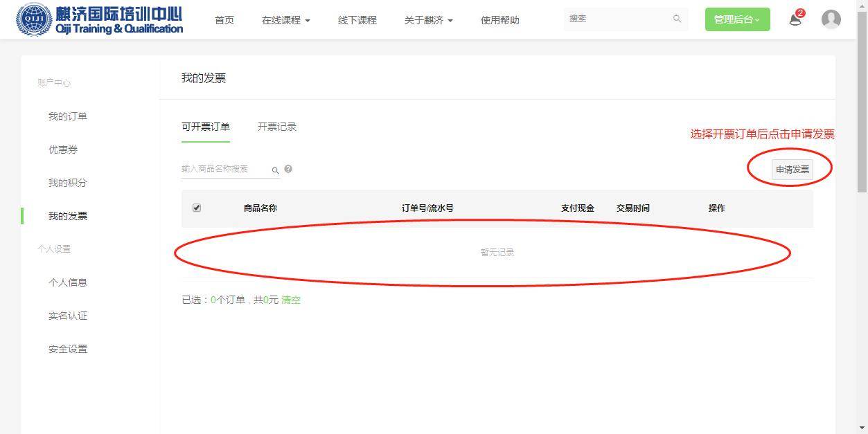The image size is (868, 434).
Task: Go to 我的订单 in sidebar
Action: (68, 116)
